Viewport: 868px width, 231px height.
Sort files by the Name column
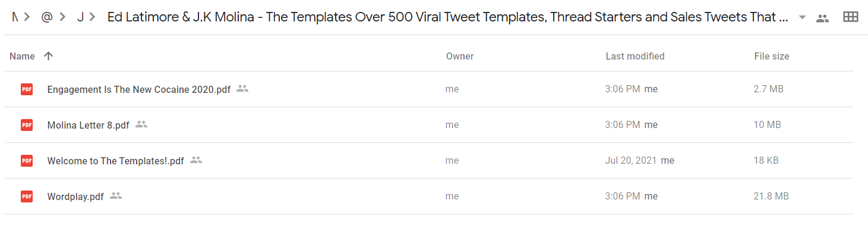pos(22,56)
